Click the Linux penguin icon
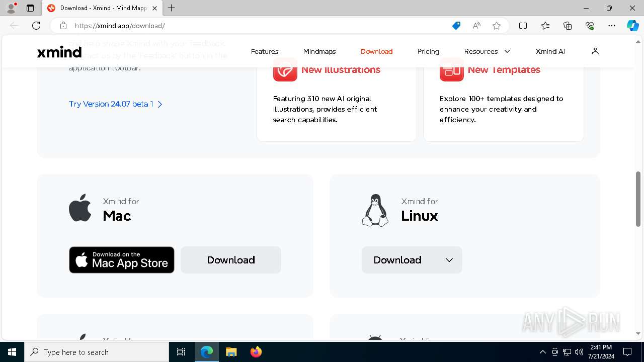Image resolution: width=644 pixels, height=362 pixels. [375, 210]
